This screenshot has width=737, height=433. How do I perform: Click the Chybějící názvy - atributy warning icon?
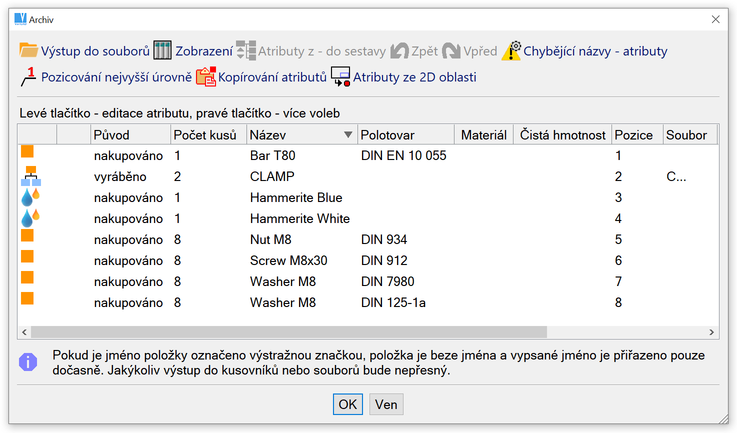click(511, 51)
